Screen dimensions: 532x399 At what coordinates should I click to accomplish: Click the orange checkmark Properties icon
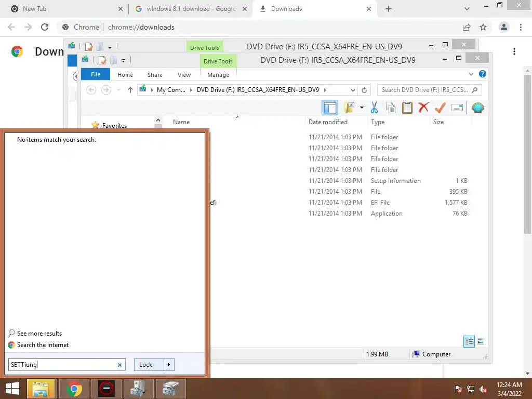pos(440,108)
